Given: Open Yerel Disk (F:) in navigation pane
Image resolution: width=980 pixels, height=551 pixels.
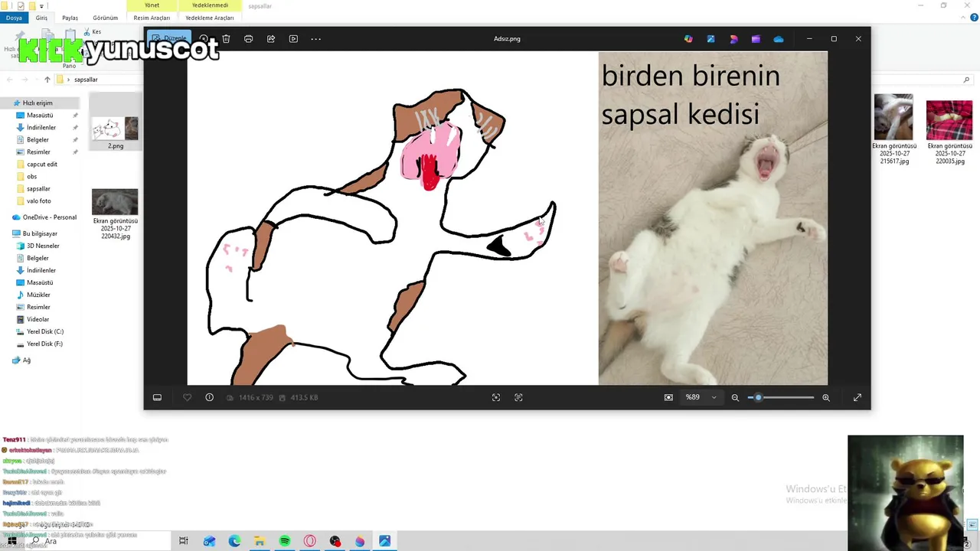Looking at the screenshot, I should (45, 344).
